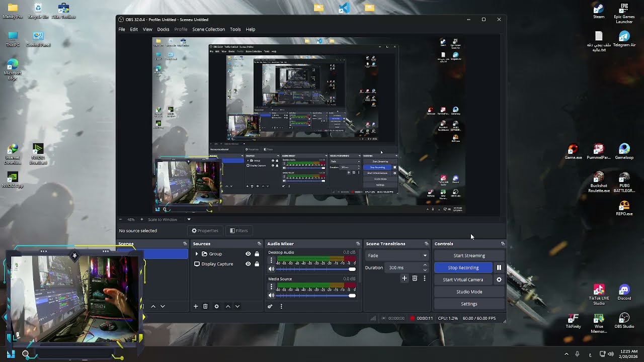Screen dimensions: 644x362
Task: Remove selected source using the trash icon
Action: pos(205,306)
